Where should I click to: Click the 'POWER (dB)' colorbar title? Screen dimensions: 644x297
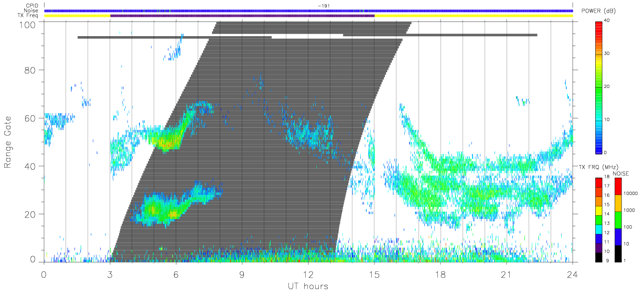click(599, 11)
